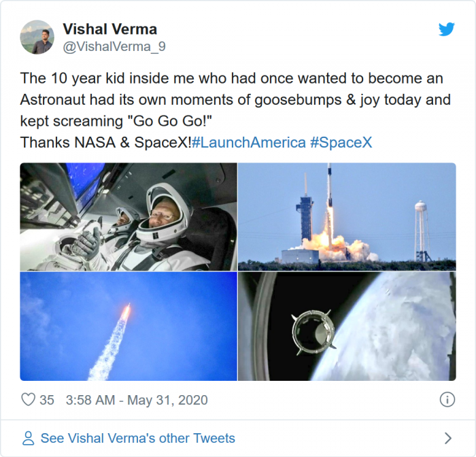The width and height of the screenshot is (476, 457).
Task: Open the Vishal Verma display name
Action: 109,29
